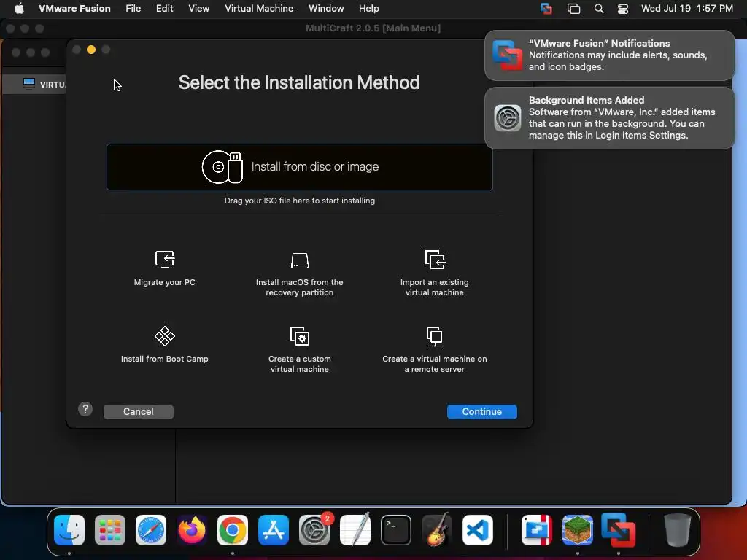
Task: Click the Cancel button
Action: click(138, 411)
